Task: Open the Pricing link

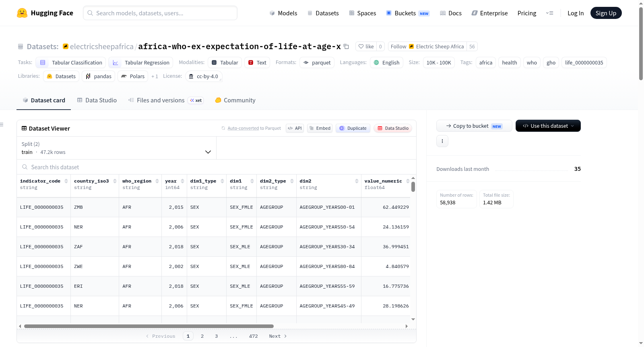Action: [x=527, y=13]
